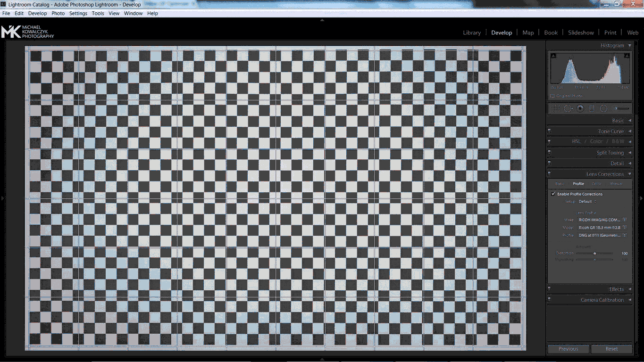Viewport: 644px width, 362px height.
Task: Toggle highlight clipping indicator in histogram
Action: pyautogui.click(x=627, y=56)
